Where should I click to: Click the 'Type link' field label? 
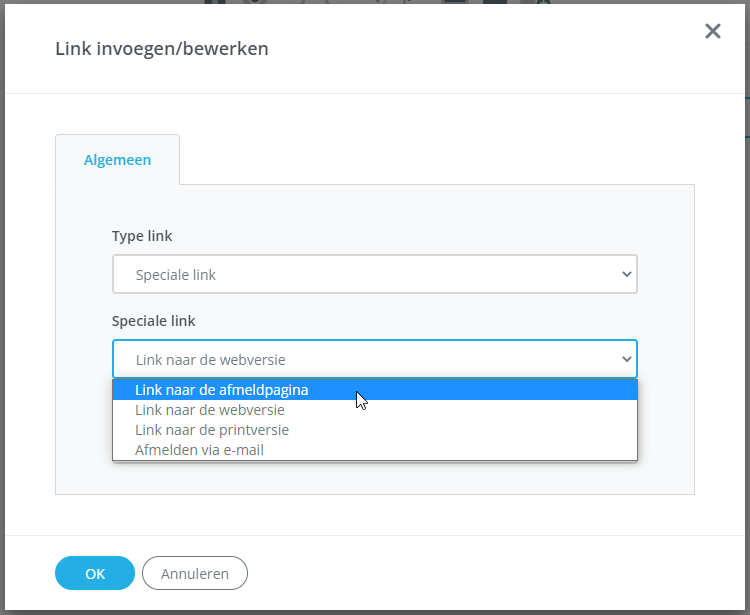coord(142,236)
